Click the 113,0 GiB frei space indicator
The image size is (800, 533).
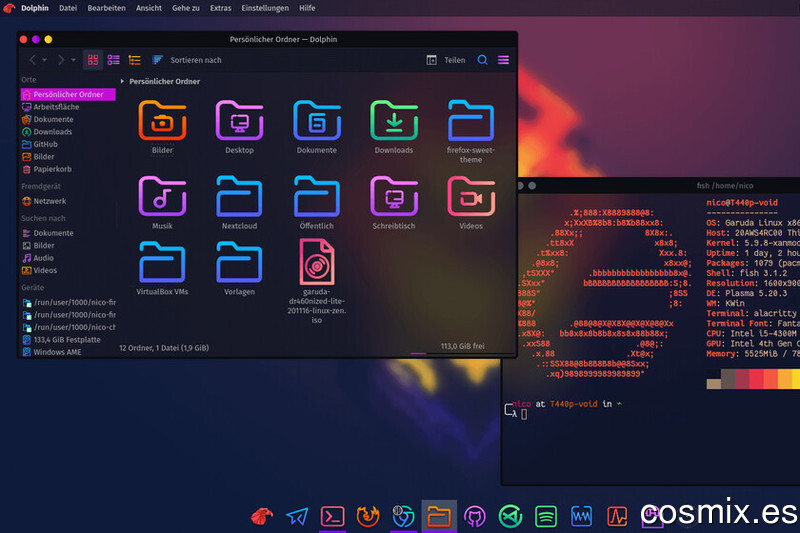point(462,346)
